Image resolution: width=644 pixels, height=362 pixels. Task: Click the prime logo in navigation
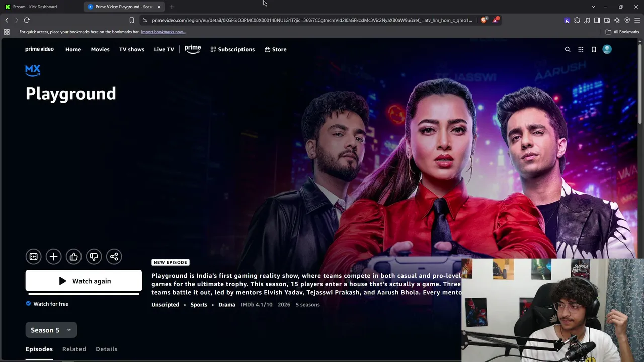[193, 49]
